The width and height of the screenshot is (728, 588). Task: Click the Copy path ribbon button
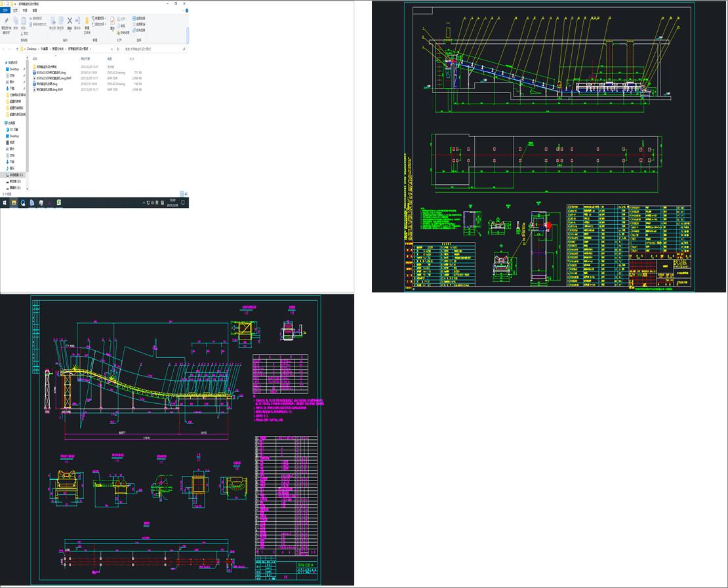tap(37, 18)
